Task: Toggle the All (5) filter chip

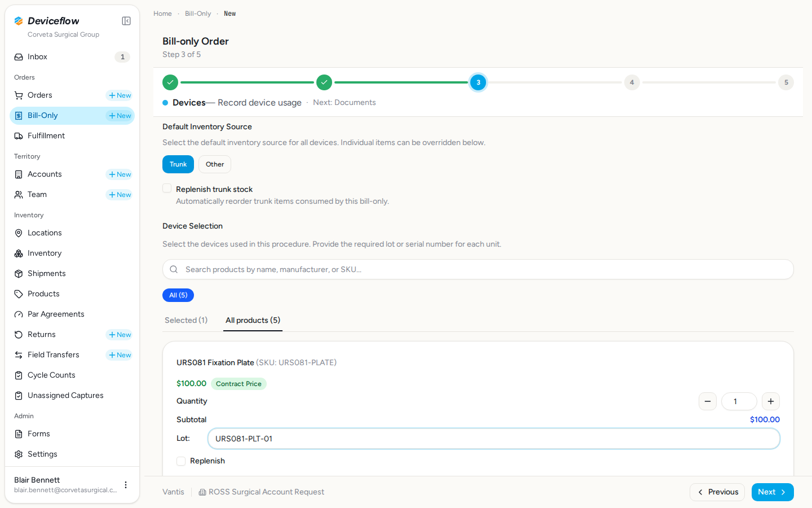Action: [178, 295]
